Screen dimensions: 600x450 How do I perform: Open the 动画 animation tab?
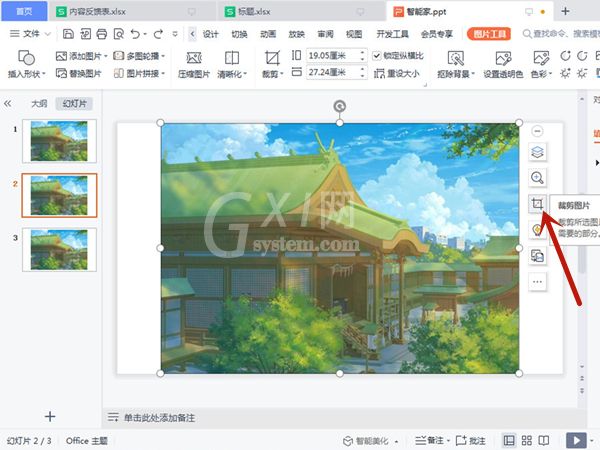coord(268,34)
